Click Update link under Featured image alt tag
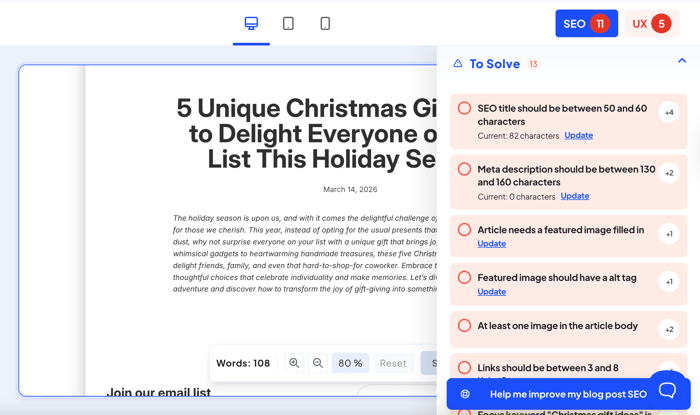 tap(492, 292)
